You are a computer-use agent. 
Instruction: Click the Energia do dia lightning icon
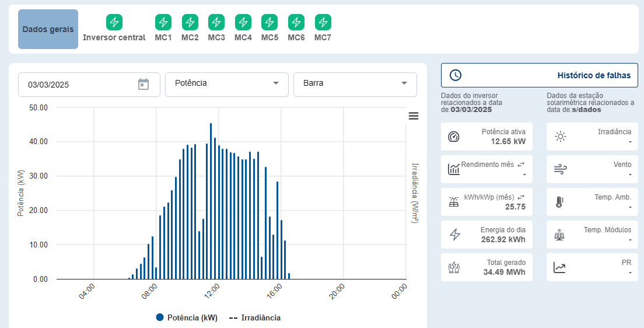point(454,234)
